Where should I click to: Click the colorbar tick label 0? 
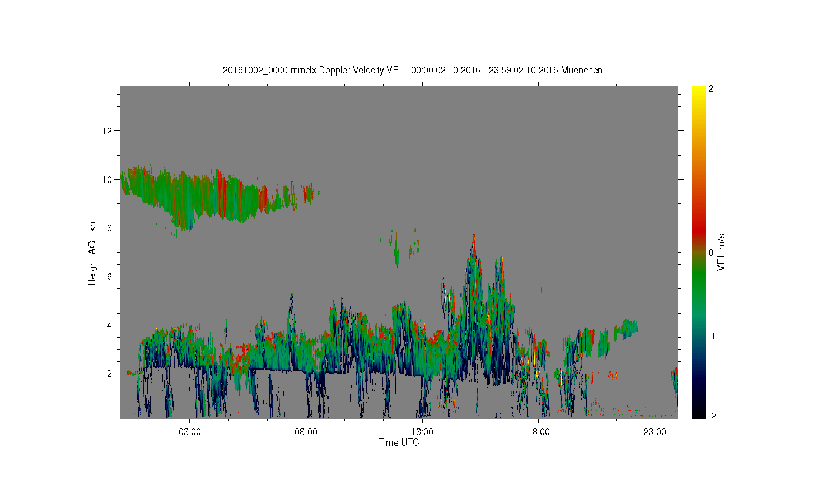[x=711, y=253]
